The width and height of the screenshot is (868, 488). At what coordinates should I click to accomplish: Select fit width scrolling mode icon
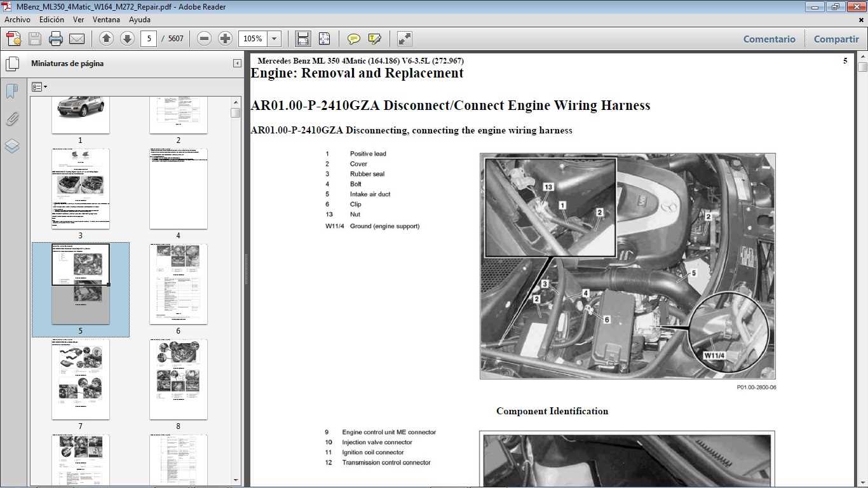coord(303,39)
